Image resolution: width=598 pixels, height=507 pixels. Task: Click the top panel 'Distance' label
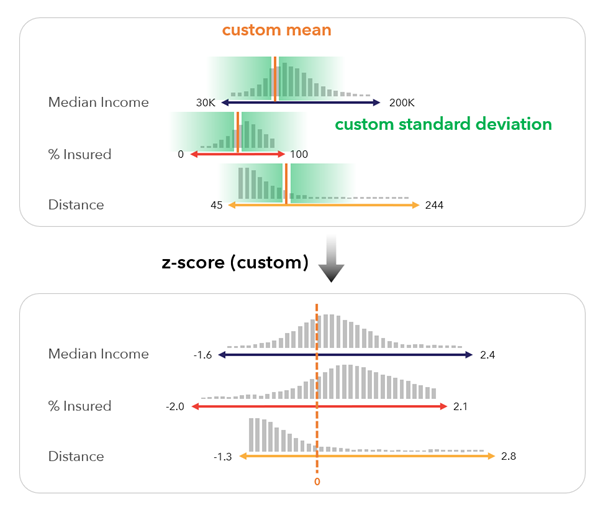[76, 205]
